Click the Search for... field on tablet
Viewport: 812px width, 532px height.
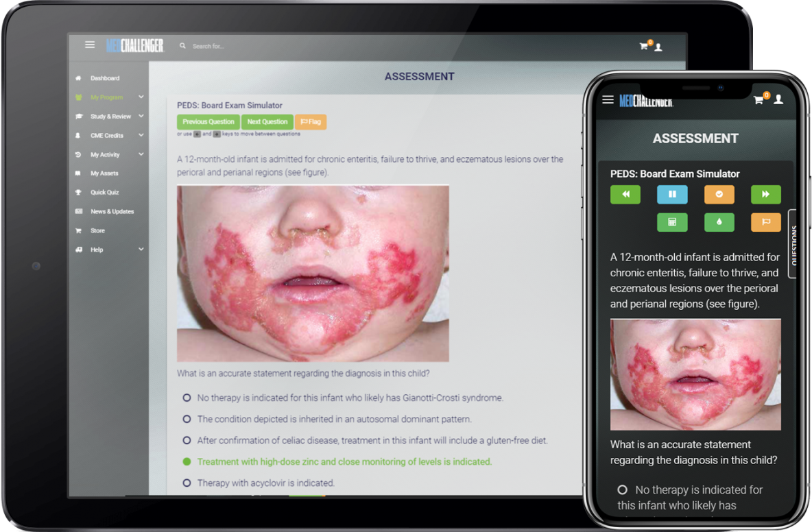pyautogui.click(x=208, y=46)
